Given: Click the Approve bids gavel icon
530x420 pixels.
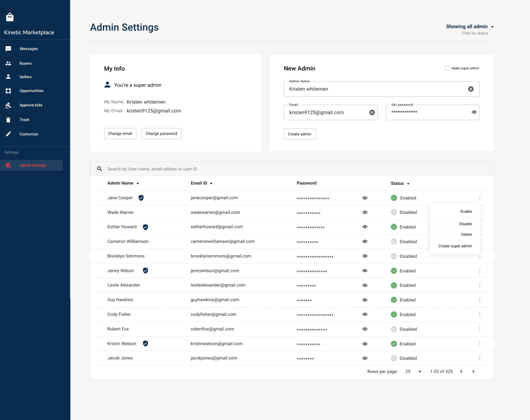Looking at the screenshot, I should (x=8, y=105).
